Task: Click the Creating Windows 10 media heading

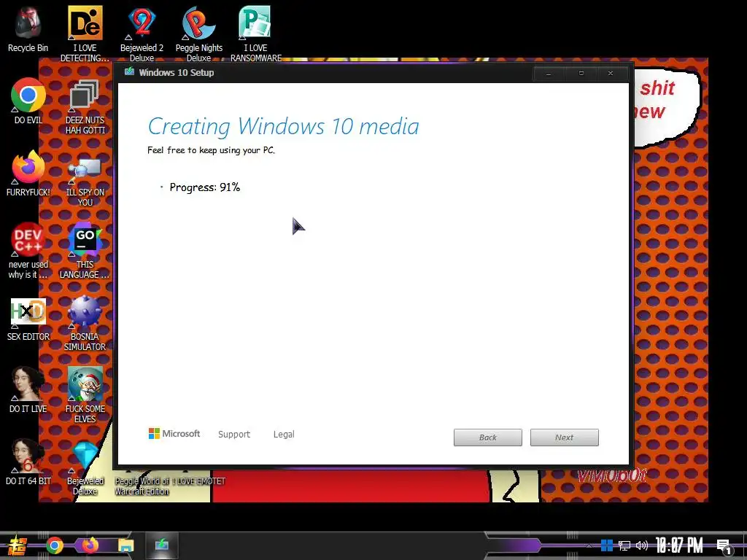Action: click(x=284, y=127)
